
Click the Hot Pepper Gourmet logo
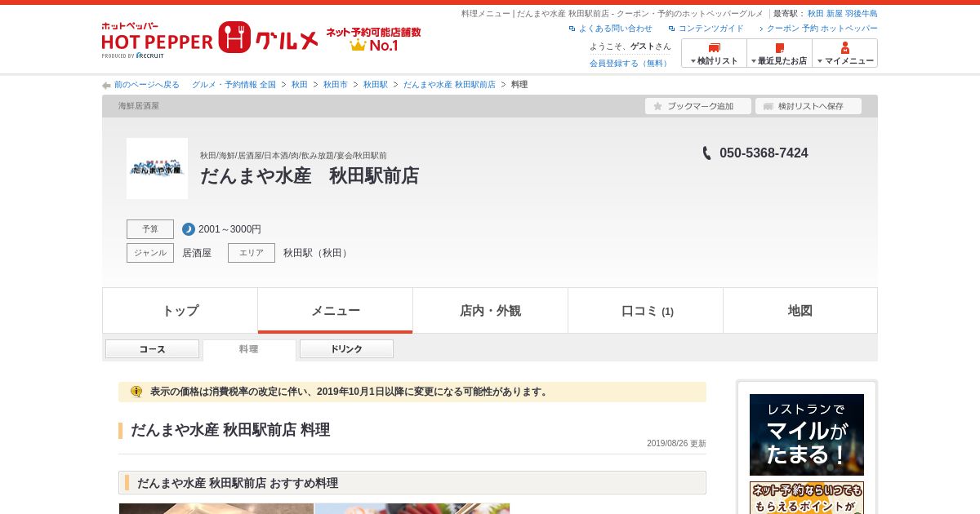tap(210, 38)
